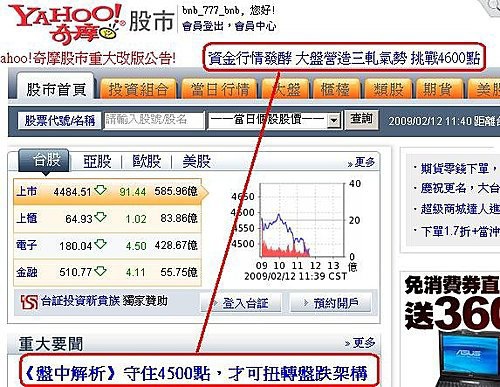The height and width of the screenshot is (387, 500).
Task: Open the 奇摩股市重大改版公告 announcement link
Action: click(88, 58)
